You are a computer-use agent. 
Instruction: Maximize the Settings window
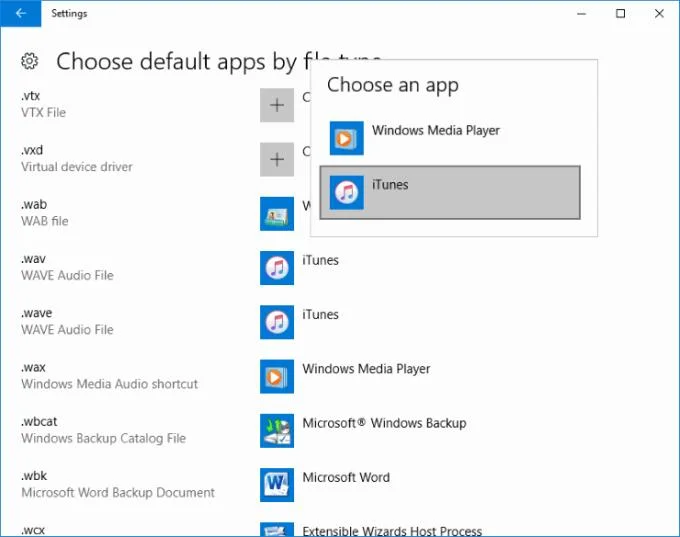621,14
